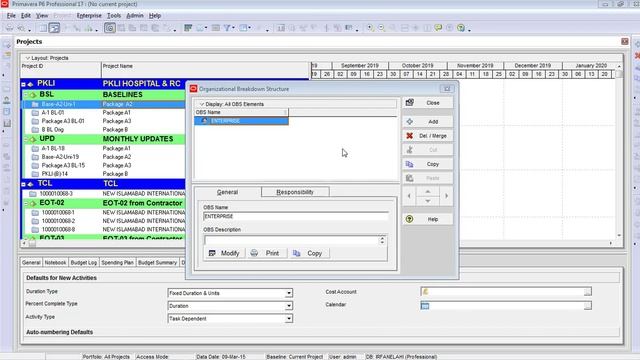Click the Help button in OBS dialog
640x360 pixels.
[427, 219]
